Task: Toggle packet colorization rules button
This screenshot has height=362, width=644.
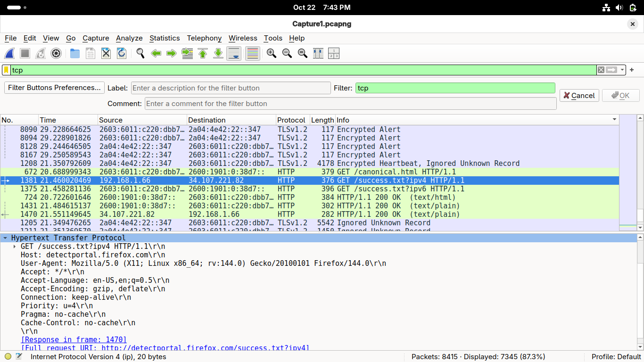Action: click(x=253, y=54)
